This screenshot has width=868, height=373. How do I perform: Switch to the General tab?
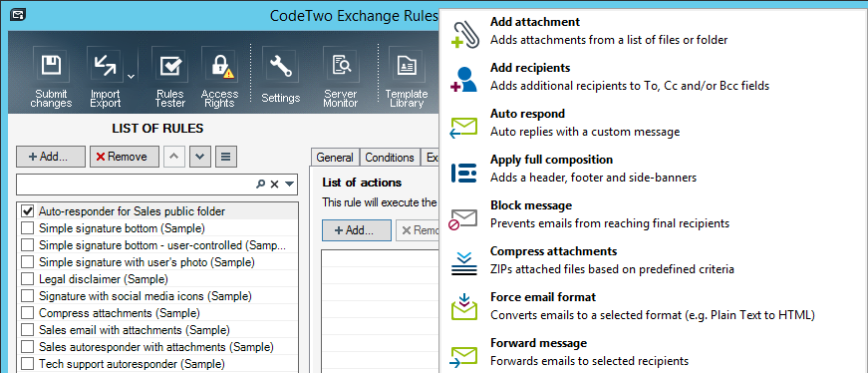pos(335,158)
